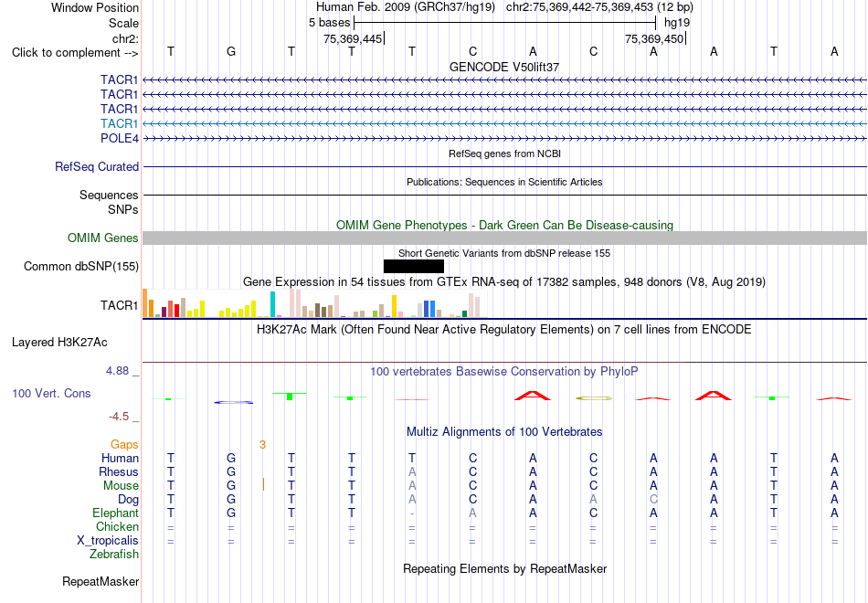868x603 pixels.
Task: Click the 100 Vert. Cons track label
Action: click(51, 393)
